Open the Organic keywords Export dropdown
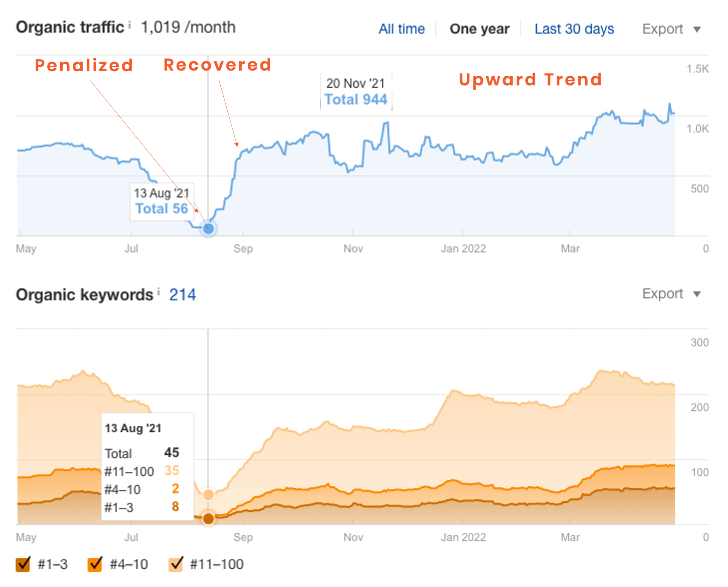The image size is (728, 587). (671, 294)
